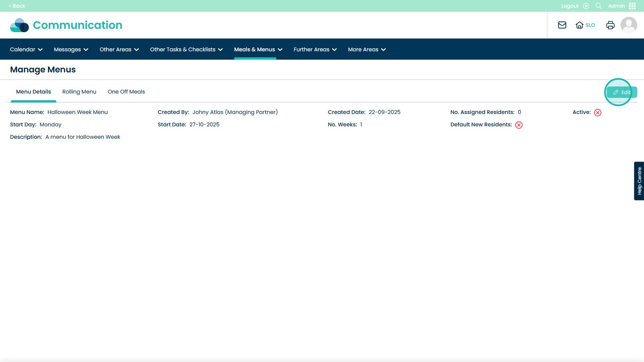Click the SLO home icon
Viewport: 644px width, 362px height.
tap(580, 25)
